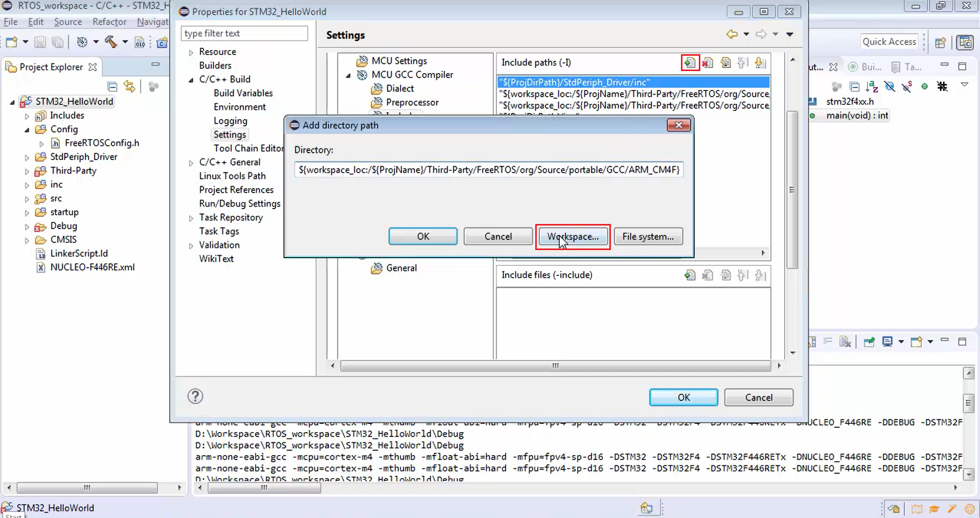Viewport: 980px width, 518px height.
Task: Click Cancel in Add directory path dialog
Action: [498, 236]
